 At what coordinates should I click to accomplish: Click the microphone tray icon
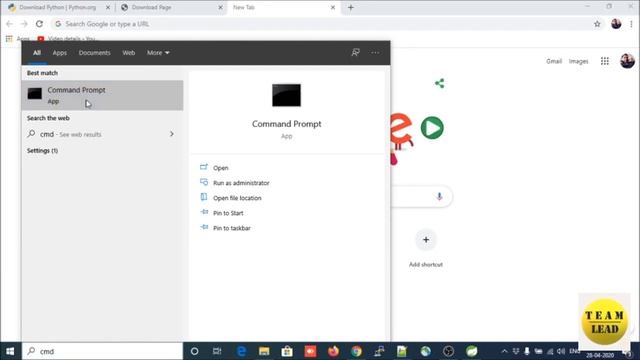coord(527,351)
